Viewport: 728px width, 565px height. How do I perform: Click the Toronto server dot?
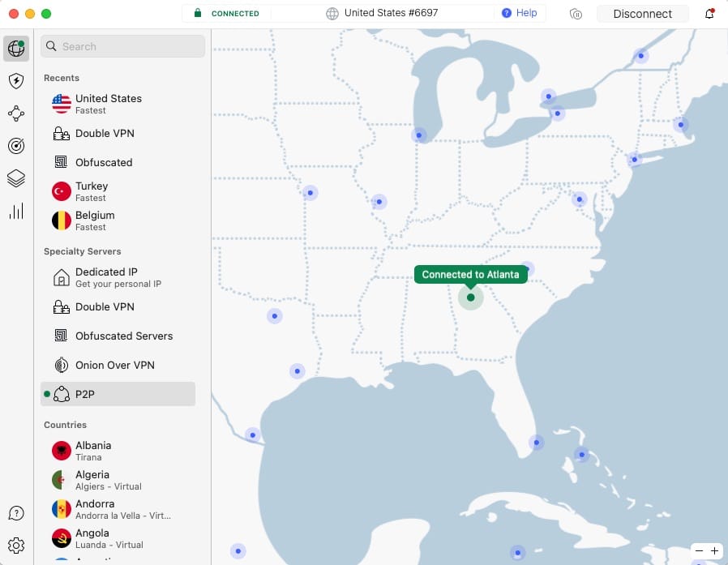tap(548, 96)
